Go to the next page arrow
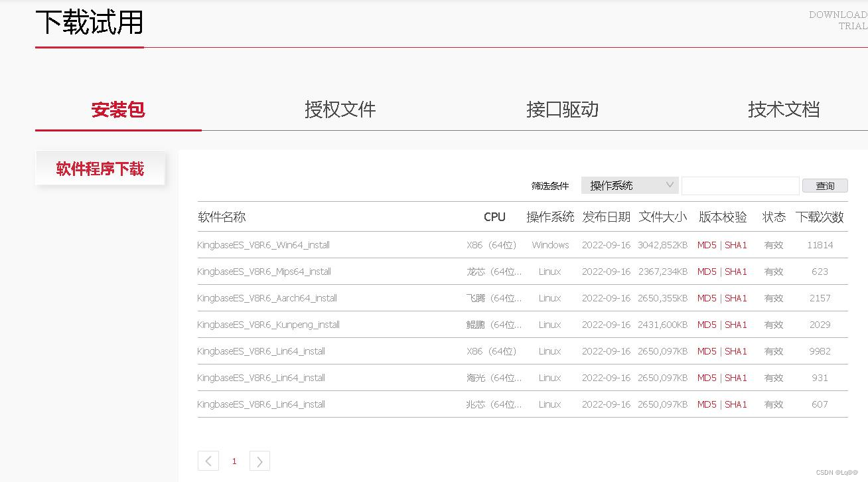This screenshot has width=868, height=482. pos(259,461)
